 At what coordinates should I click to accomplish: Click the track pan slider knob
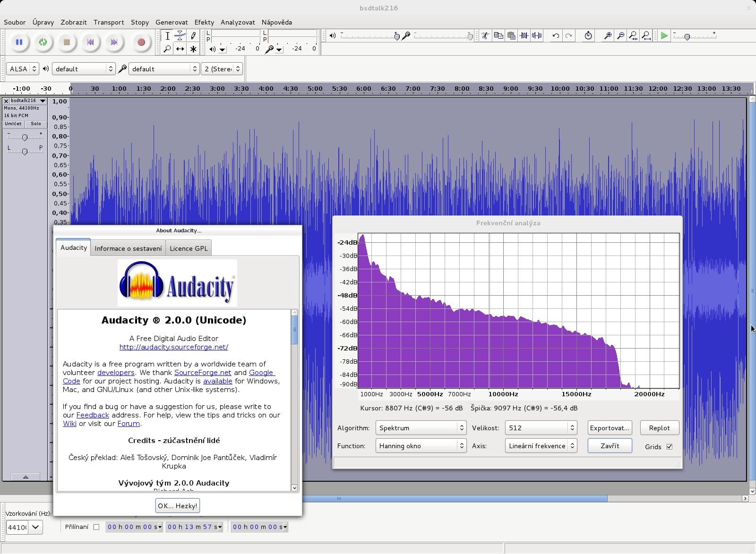click(25, 151)
